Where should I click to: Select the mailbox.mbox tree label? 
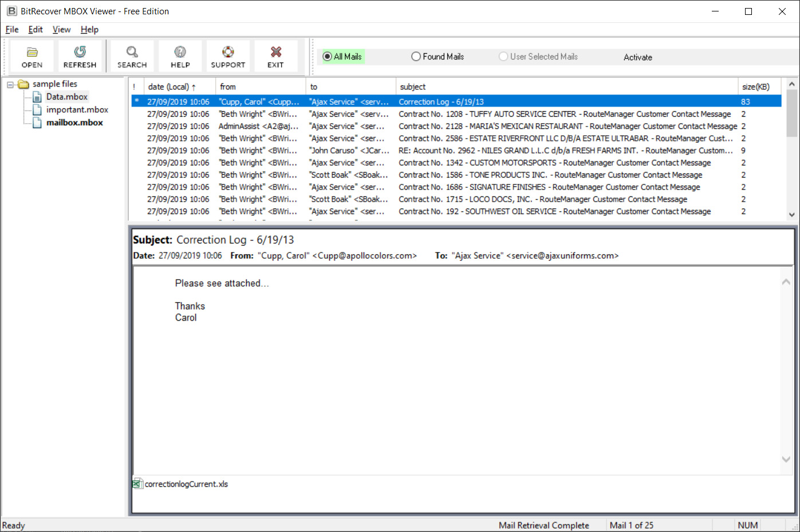click(75, 123)
